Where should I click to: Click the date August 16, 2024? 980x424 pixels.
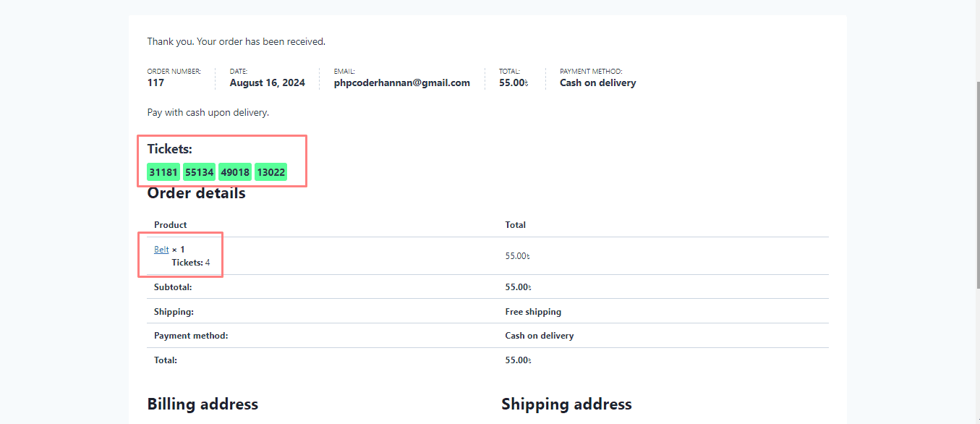tap(267, 83)
